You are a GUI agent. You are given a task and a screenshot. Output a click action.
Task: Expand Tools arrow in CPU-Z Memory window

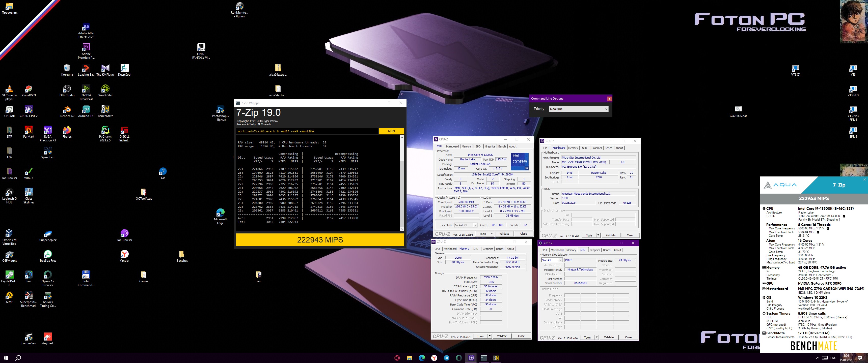(489, 336)
